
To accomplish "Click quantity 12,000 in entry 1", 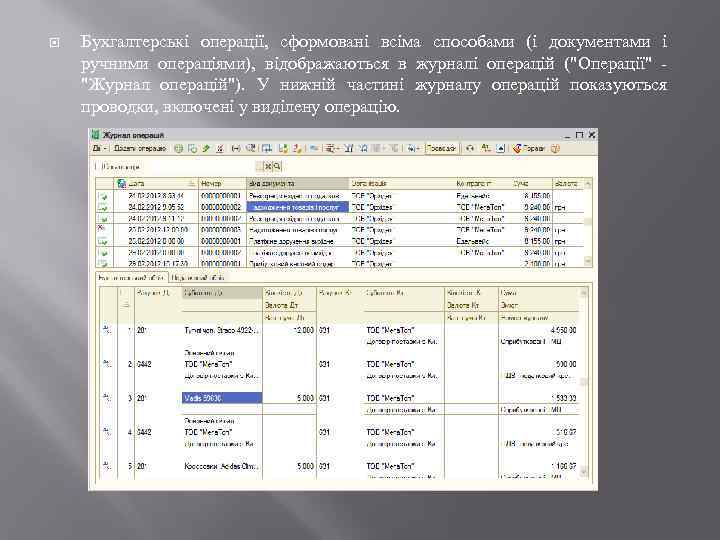I will [303, 330].
